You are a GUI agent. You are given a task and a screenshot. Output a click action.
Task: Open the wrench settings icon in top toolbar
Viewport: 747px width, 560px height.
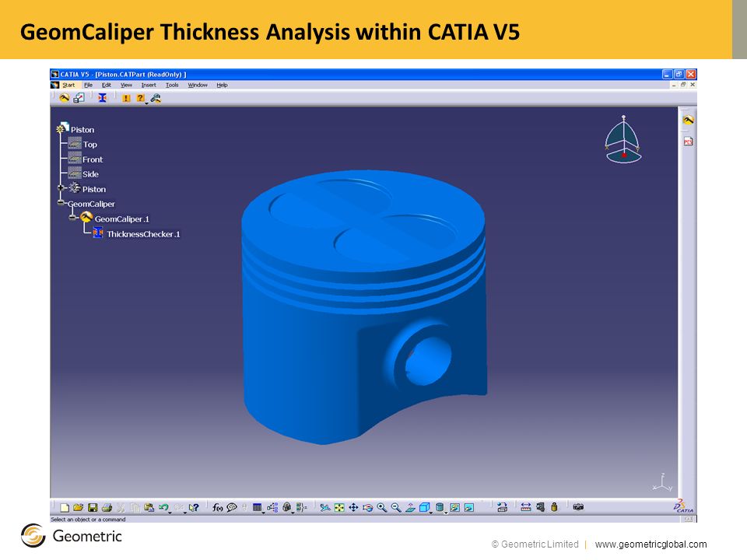coord(156,98)
